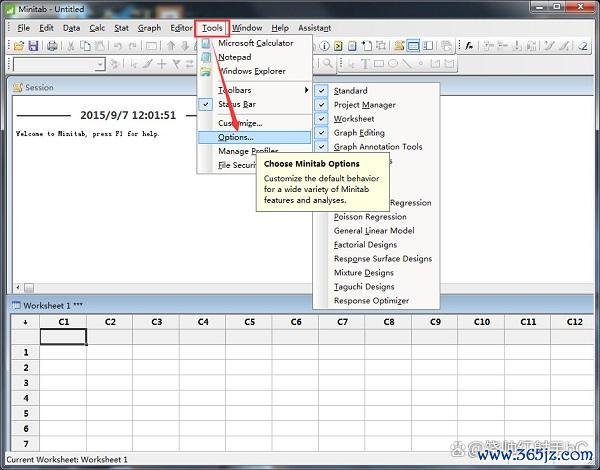Click the Windows Explorer menu icon
Image resolution: width=600 pixels, height=470 pixels.
click(206, 71)
